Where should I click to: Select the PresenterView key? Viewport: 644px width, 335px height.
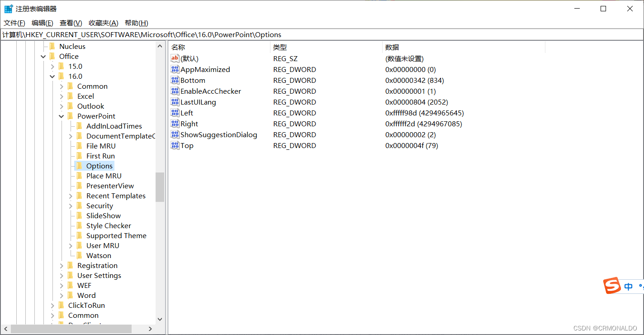click(x=110, y=186)
